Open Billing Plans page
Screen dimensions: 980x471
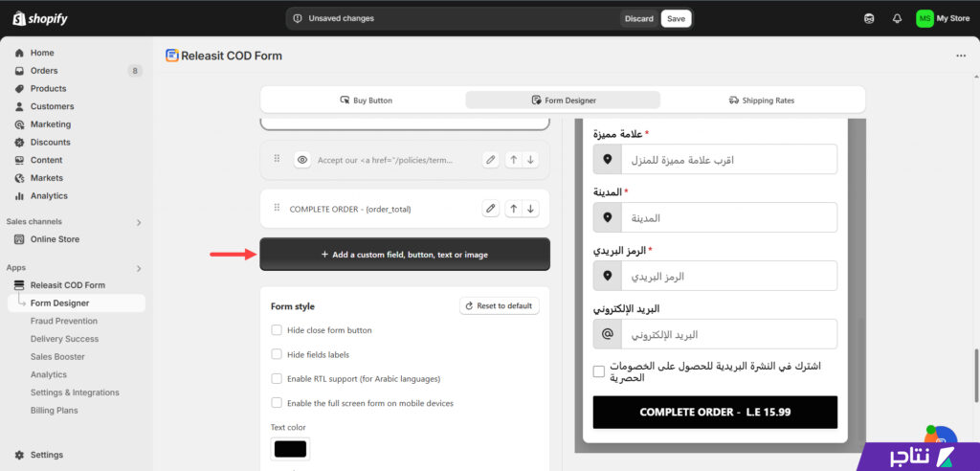click(x=54, y=411)
